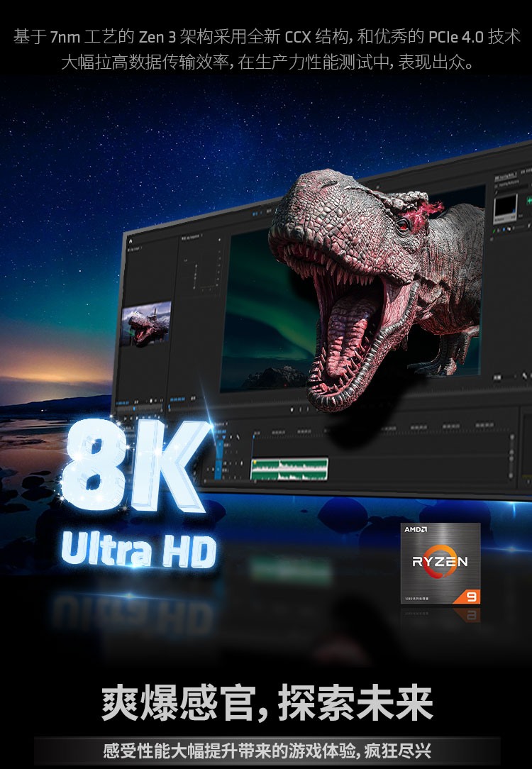Select the green audio waveform clip in the timeline
Viewport: 532px width, 769px height.
tap(289, 469)
